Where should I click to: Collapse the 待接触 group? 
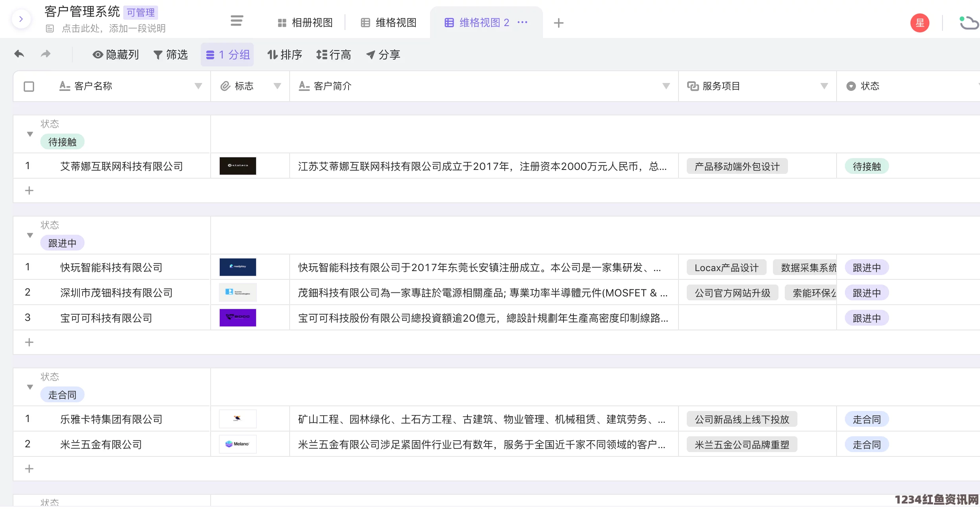(30, 134)
